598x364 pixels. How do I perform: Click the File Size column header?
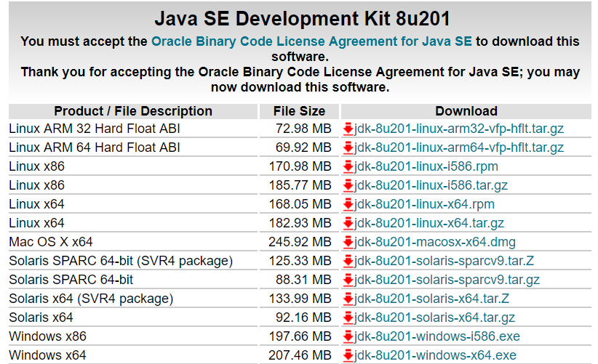pyautogui.click(x=300, y=111)
